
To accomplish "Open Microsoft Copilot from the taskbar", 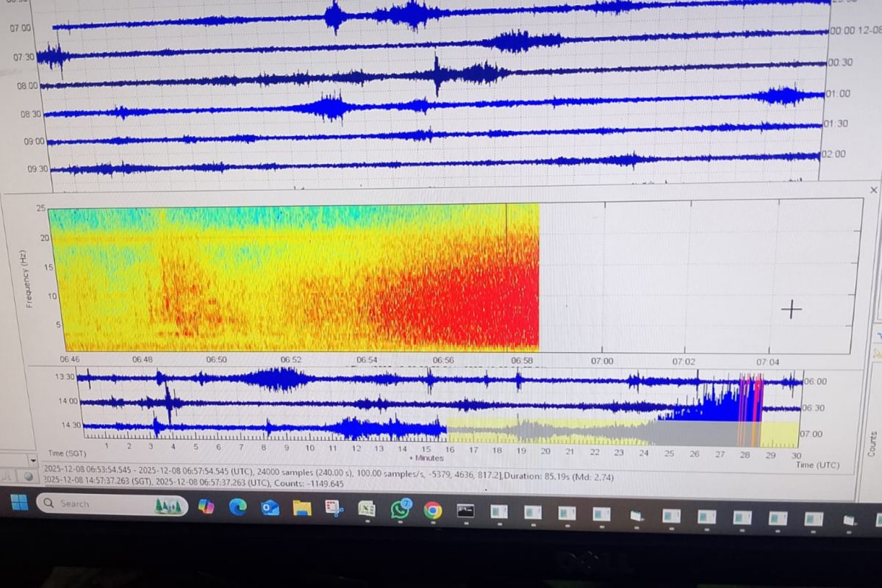I will [207, 506].
